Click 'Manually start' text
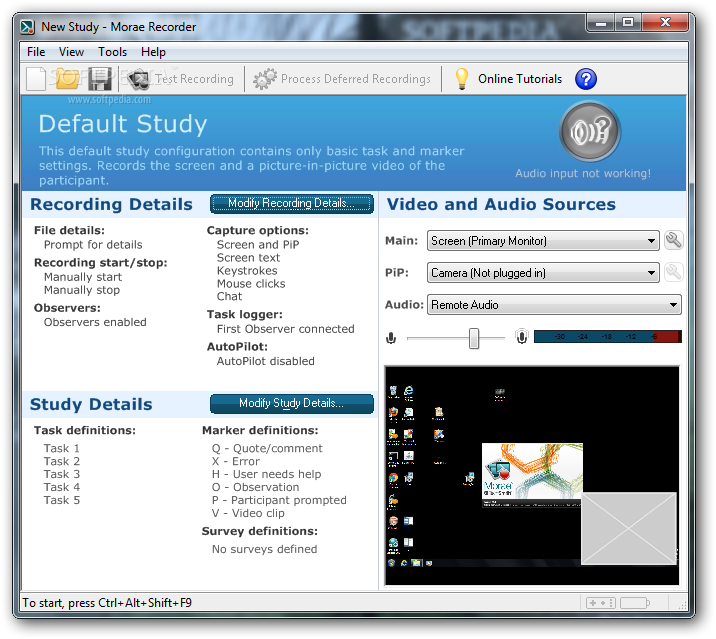The height and width of the screenshot is (639, 716). pos(83,277)
